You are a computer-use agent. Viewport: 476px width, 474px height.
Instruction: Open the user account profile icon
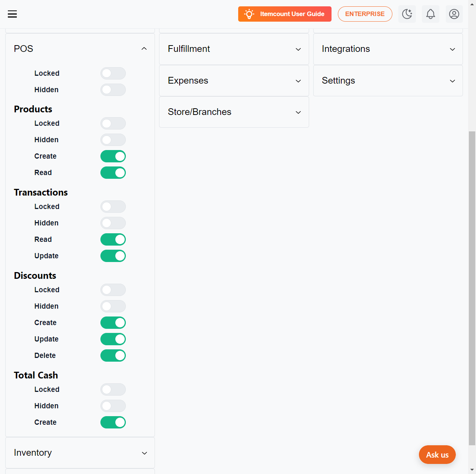[x=454, y=14]
